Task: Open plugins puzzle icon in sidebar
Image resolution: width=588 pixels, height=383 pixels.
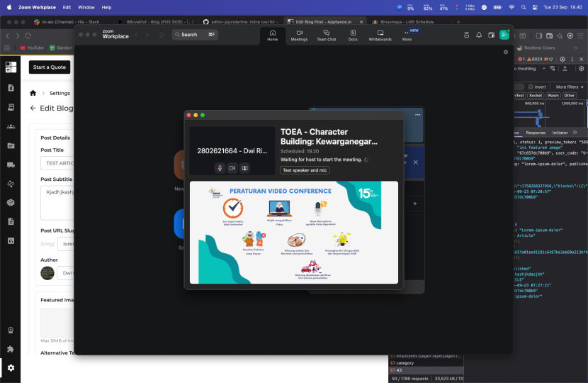Action: 11,349
